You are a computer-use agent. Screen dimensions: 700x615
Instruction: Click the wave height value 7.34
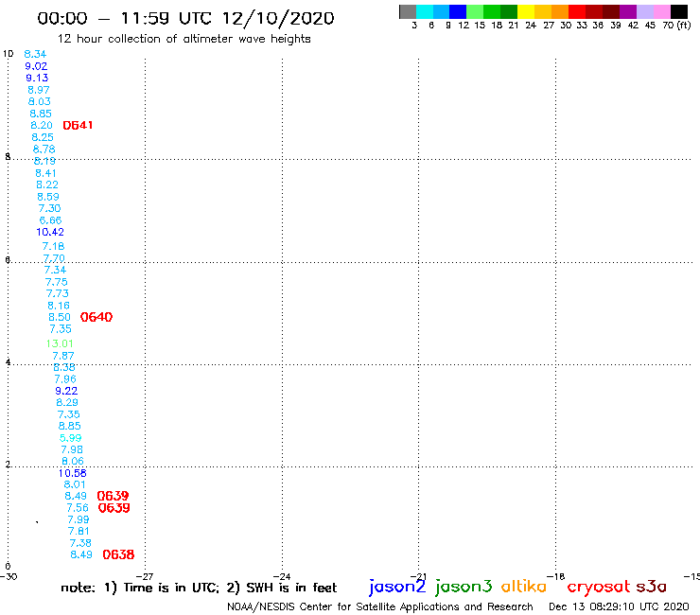coord(56,270)
